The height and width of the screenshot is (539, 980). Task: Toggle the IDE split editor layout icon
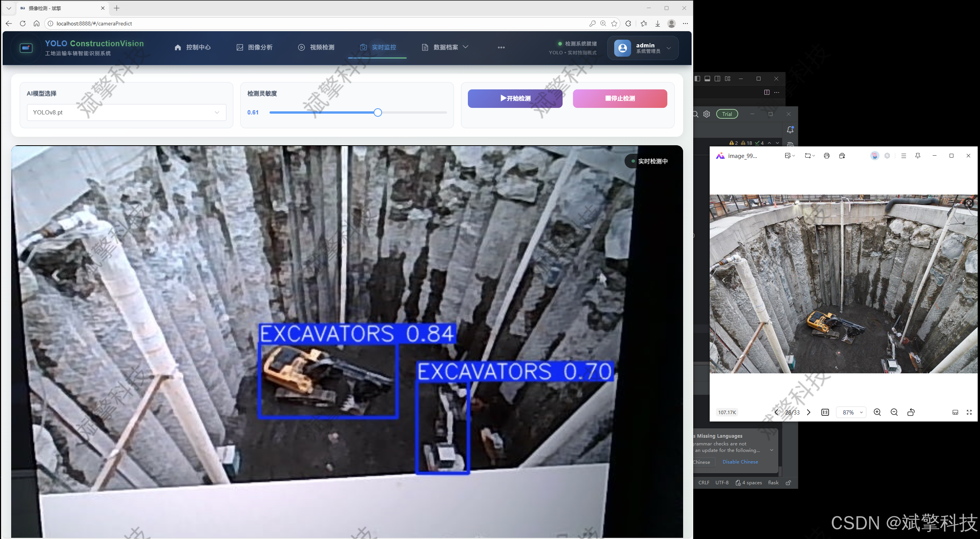click(x=767, y=92)
